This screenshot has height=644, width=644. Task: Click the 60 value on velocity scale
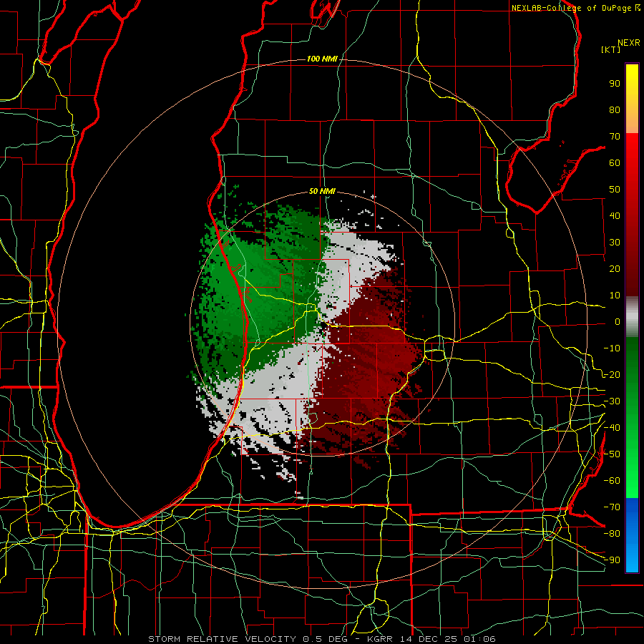click(615, 163)
